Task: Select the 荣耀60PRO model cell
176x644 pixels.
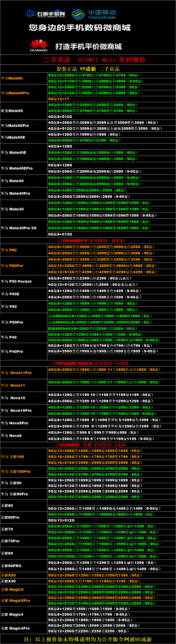Action: 24,566
